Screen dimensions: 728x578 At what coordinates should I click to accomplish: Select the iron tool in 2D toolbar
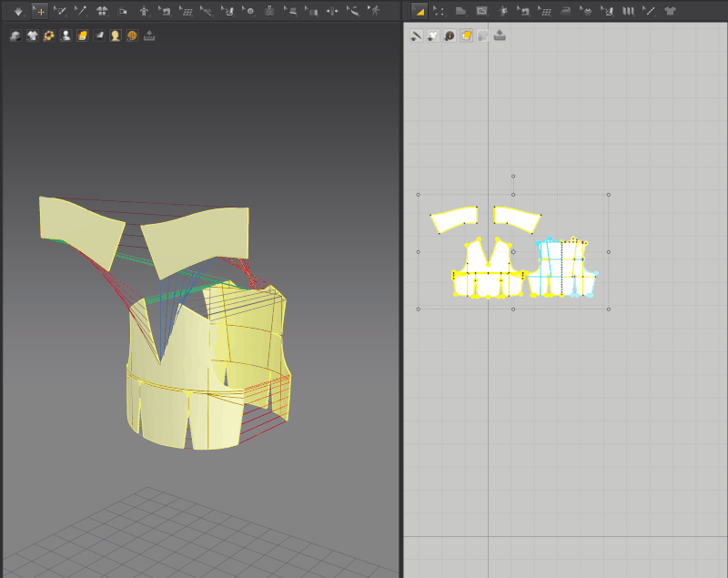point(565,11)
